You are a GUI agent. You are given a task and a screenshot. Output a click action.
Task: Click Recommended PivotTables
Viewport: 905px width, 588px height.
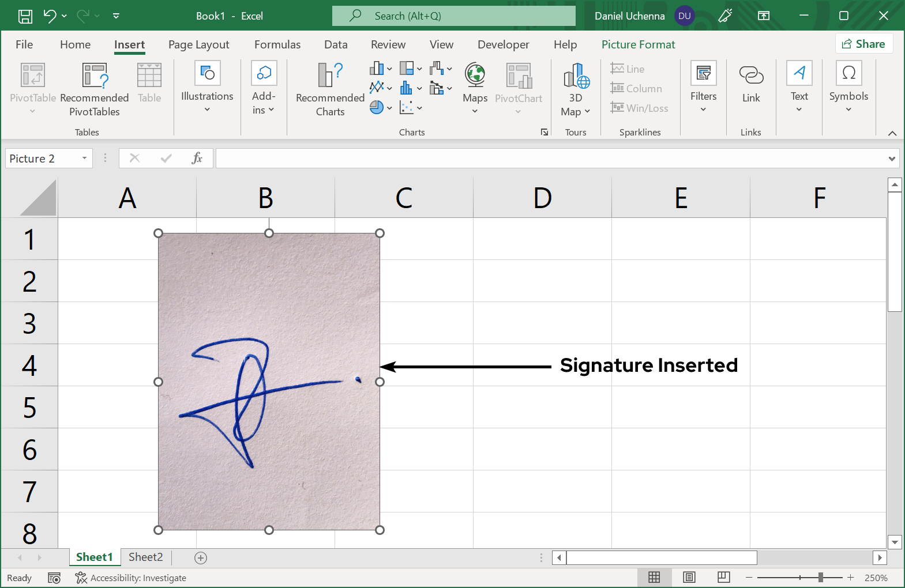95,90
